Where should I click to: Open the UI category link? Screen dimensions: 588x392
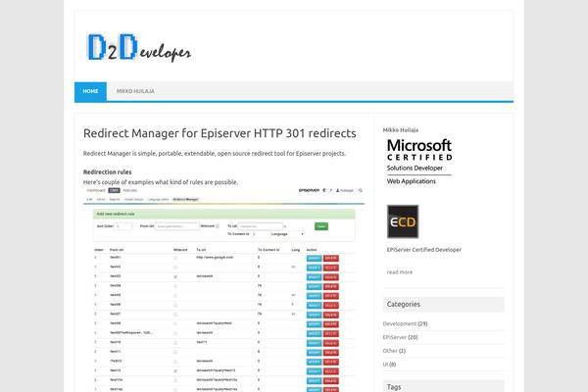coord(385,365)
